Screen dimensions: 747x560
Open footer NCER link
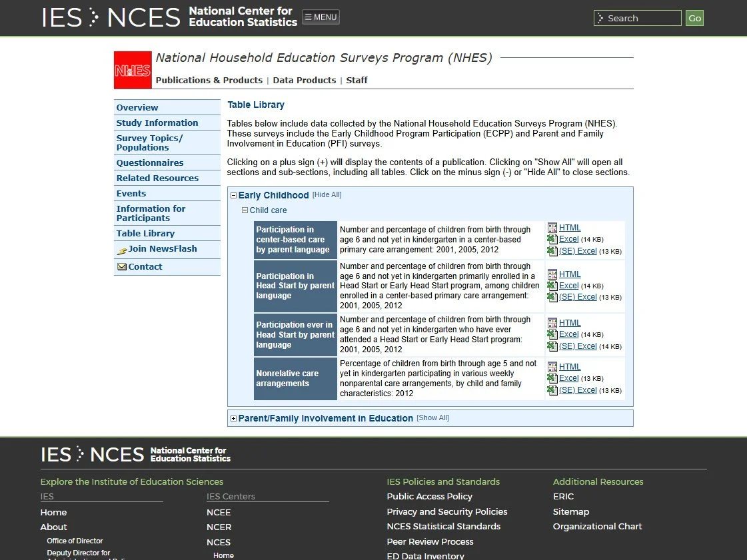[x=219, y=527]
